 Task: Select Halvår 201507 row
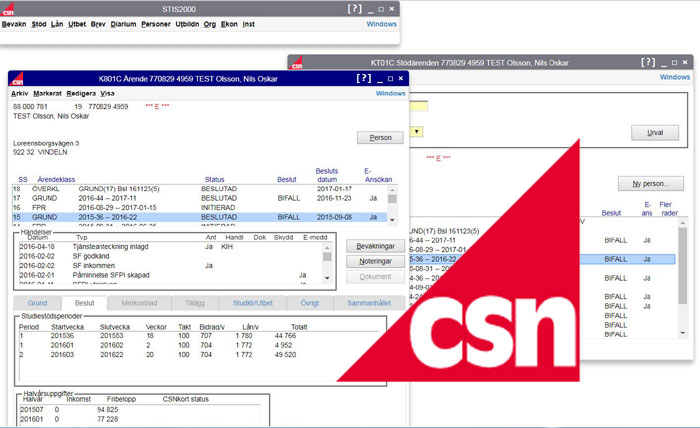click(x=138, y=409)
